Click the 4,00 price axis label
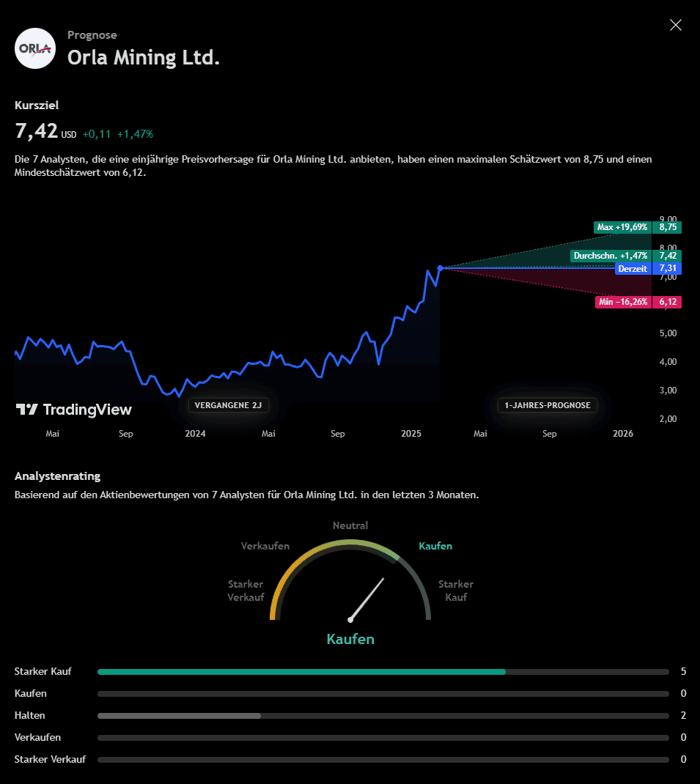The image size is (700, 784). pyautogui.click(x=668, y=361)
